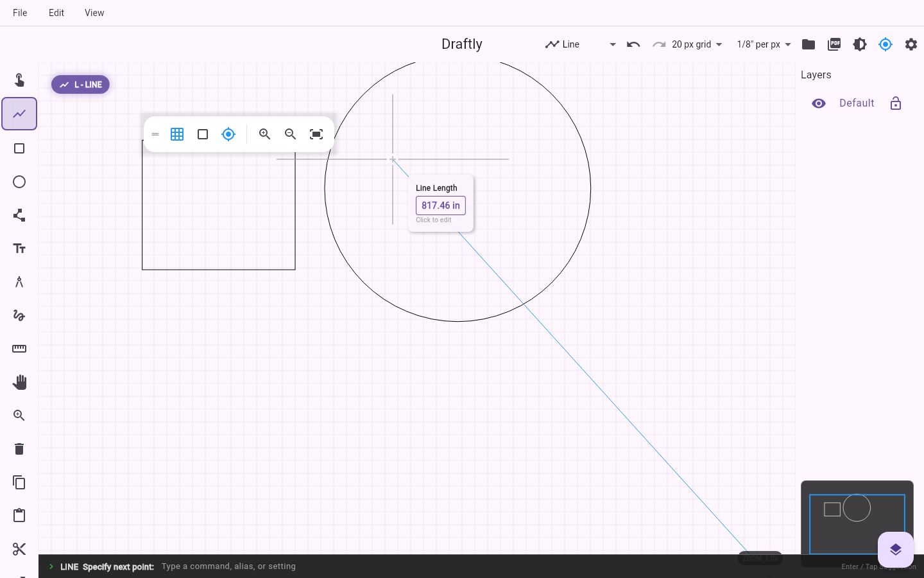
Task: Select the Text tool
Action: point(19,249)
